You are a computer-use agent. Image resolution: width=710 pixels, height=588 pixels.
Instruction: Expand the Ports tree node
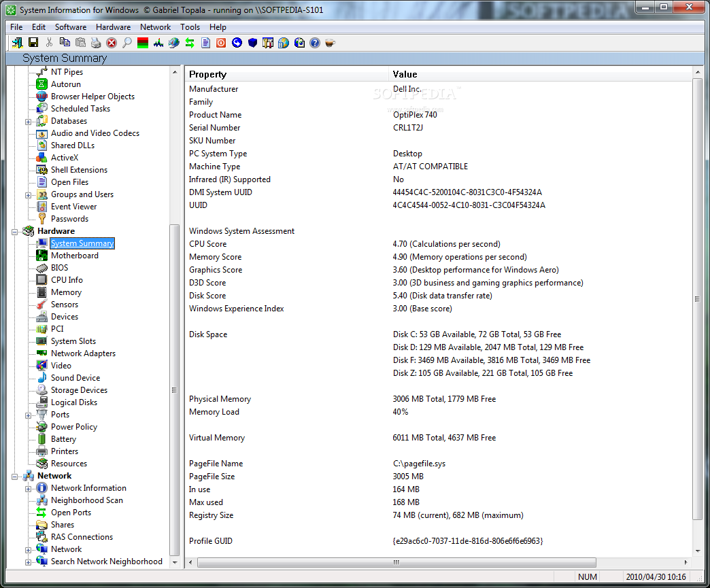pos(28,415)
